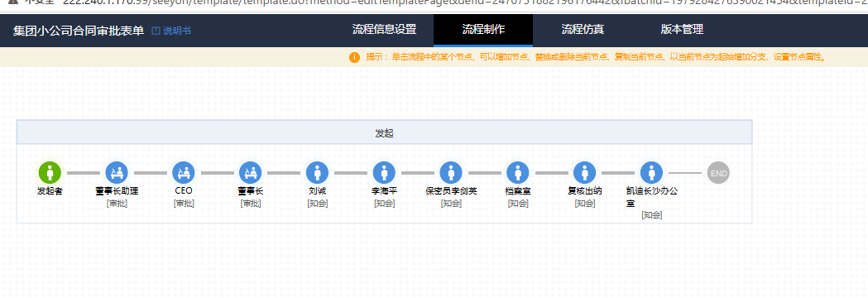Click the 集团小公司合同审批表单 title

79,31
